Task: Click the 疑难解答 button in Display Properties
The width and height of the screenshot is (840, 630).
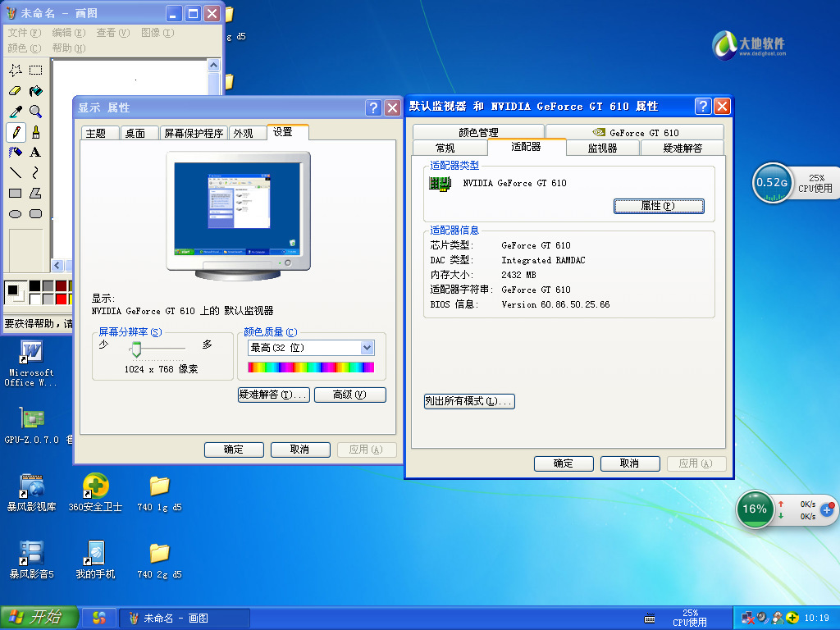Action: (x=274, y=395)
